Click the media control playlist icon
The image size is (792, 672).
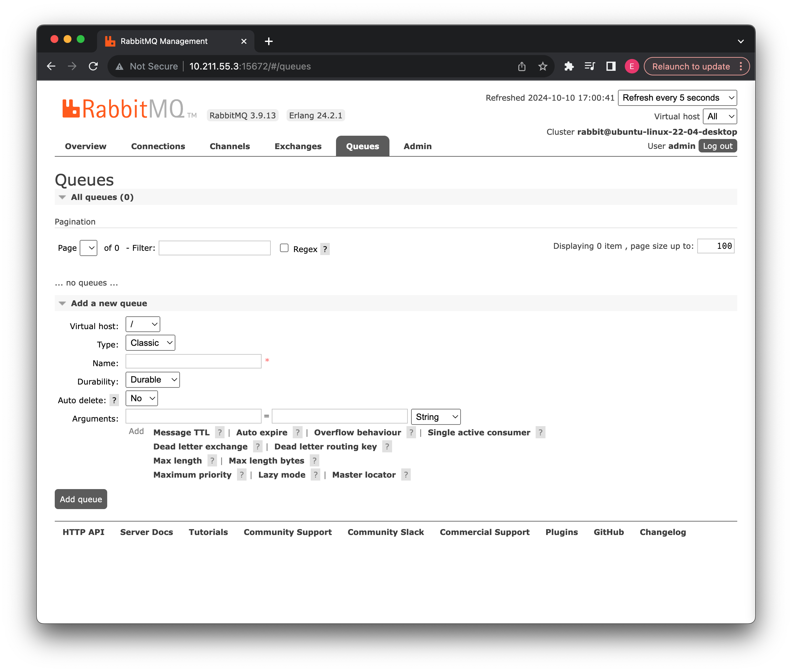point(589,66)
